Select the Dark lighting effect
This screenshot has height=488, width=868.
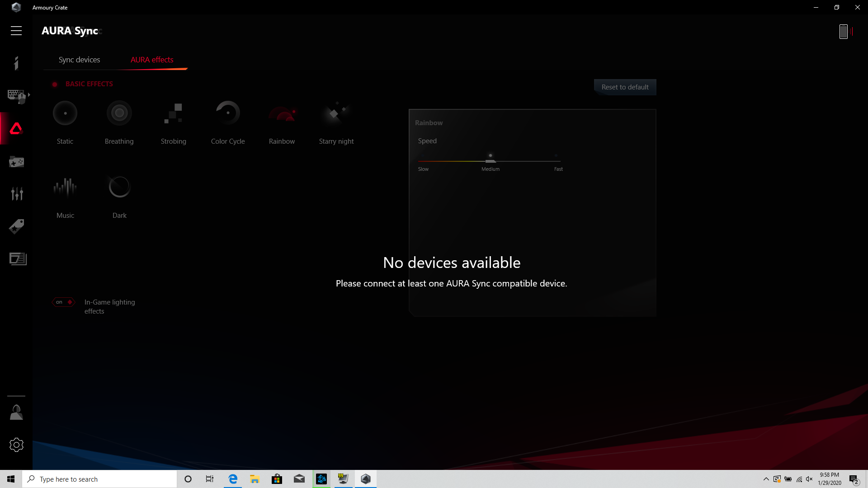coord(119,197)
